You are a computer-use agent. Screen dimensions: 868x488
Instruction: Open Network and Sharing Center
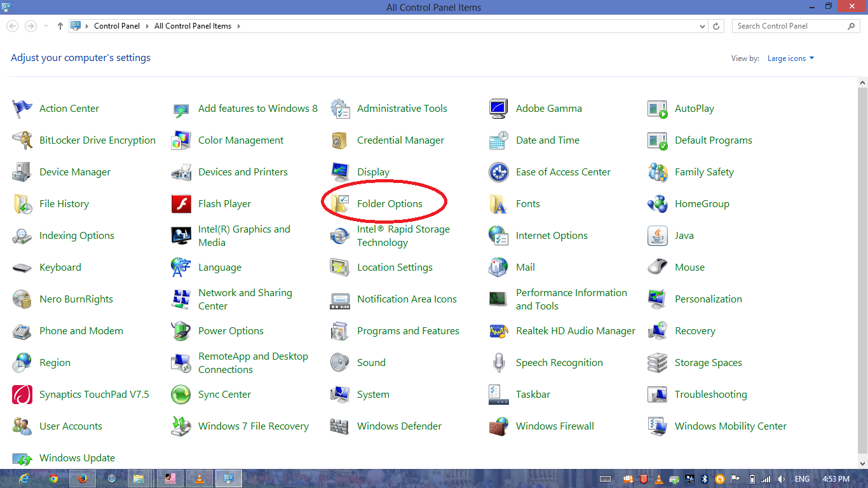click(245, 299)
